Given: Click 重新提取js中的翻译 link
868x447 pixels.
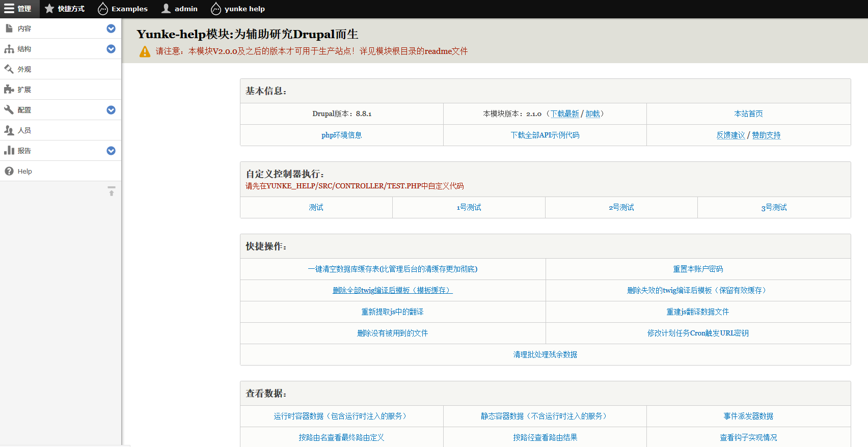Looking at the screenshot, I should point(392,312).
